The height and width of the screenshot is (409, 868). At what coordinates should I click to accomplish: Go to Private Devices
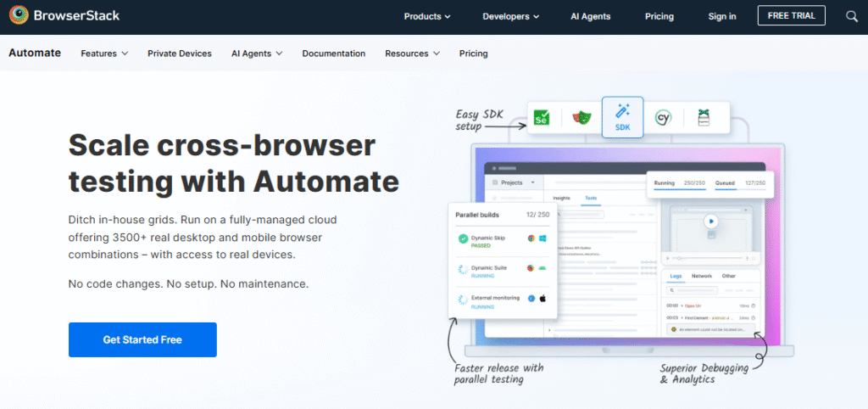[x=180, y=53]
